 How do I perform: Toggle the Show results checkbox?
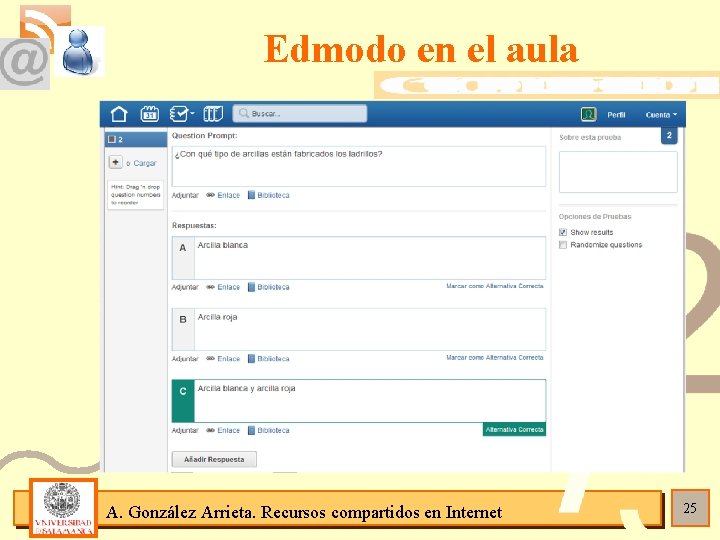[x=563, y=232]
